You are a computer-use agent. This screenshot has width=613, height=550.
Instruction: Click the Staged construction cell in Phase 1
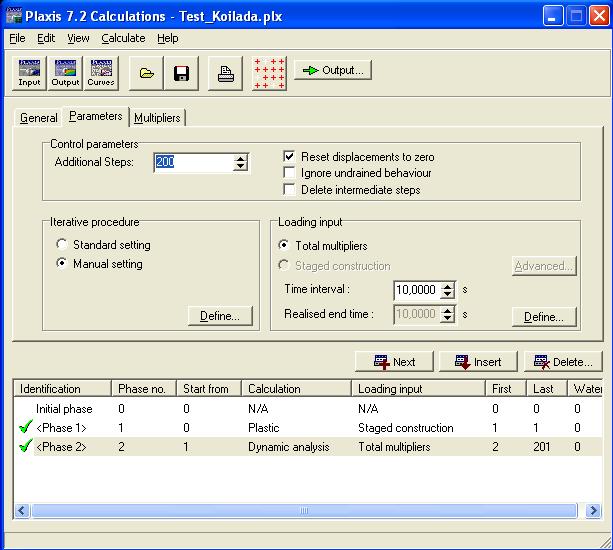tap(405, 428)
